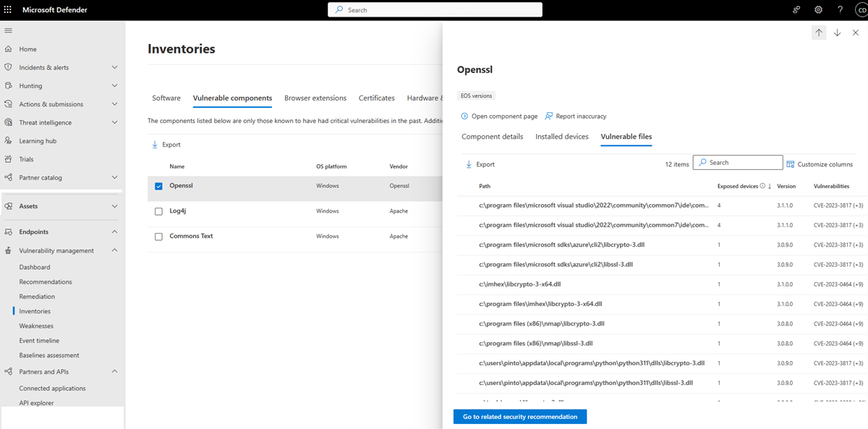
Task: Collapse the Vulnerability management chevron
Action: tap(114, 250)
